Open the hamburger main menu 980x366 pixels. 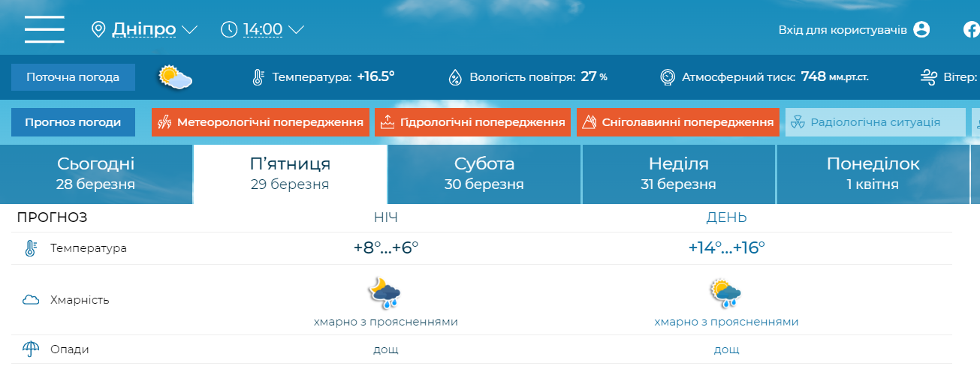(x=44, y=29)
